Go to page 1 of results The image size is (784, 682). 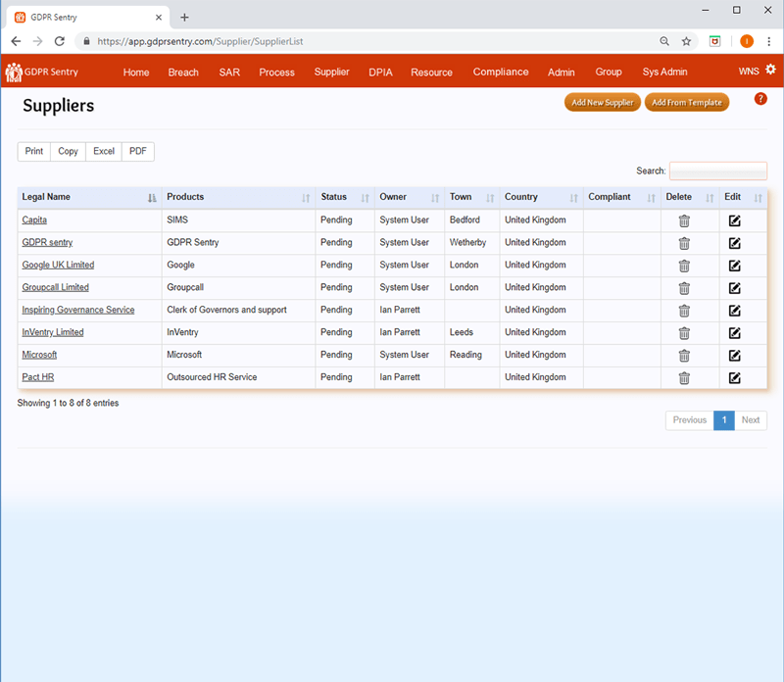(723, 420)
